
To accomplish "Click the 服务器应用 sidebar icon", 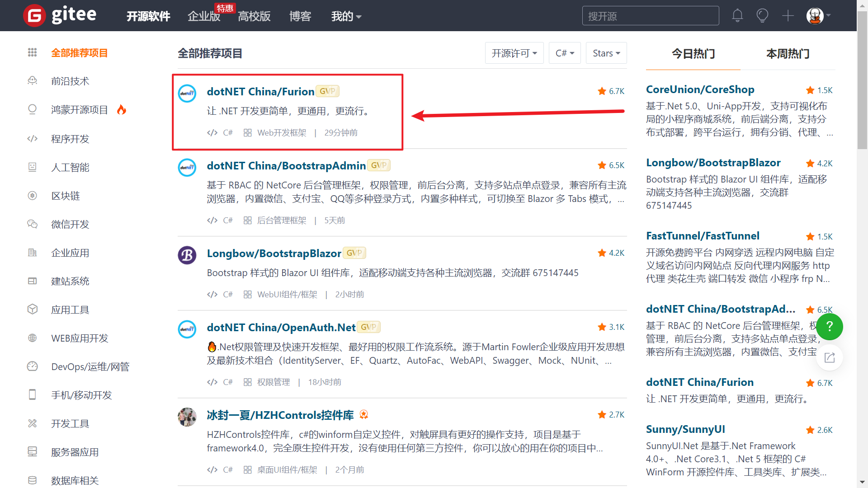I will pos(32,451).
